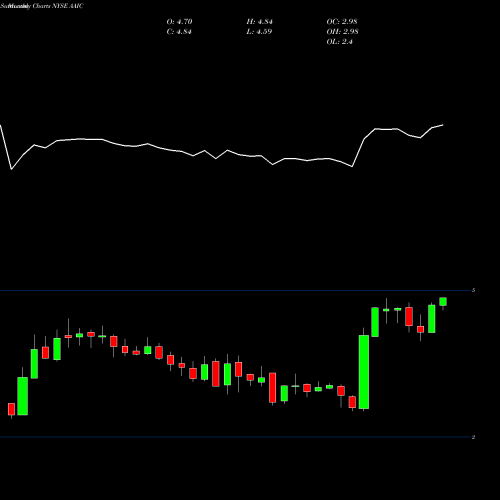Screen dimensions: 500x500
Task: Click the 'C: 4.84' close value
Action: [x=179, y=32]
